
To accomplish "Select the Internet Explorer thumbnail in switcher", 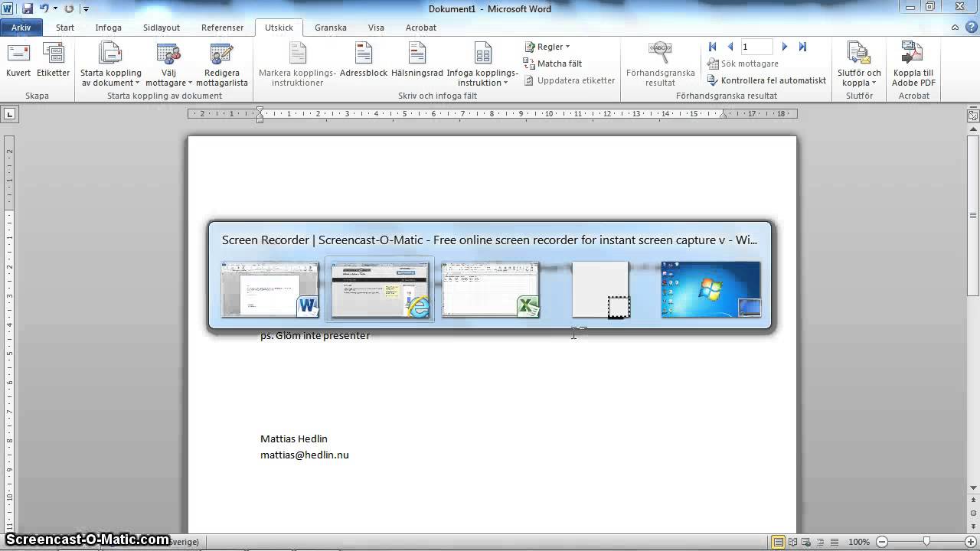I will (x=380, y=289).
